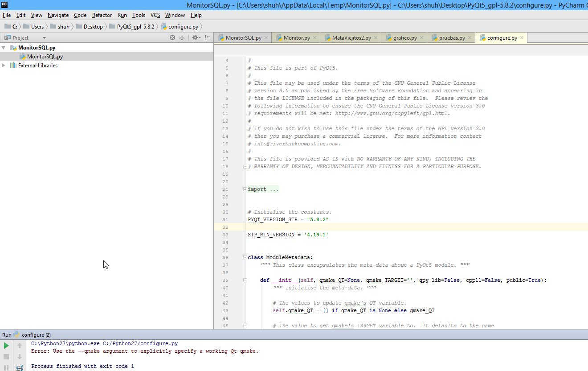Screen dimensions: 588x371
Task: Expand folded import block on line 21
Action: click(245, 190)
